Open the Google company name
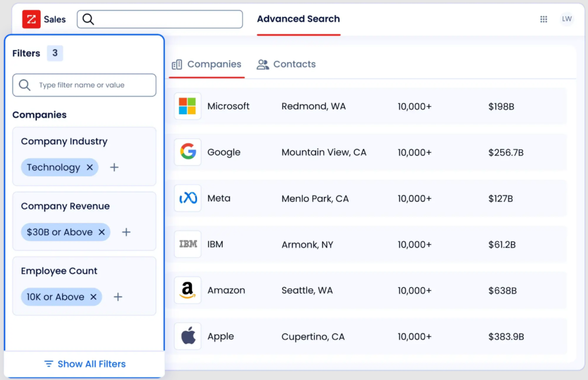 click(x=224, y=153)
